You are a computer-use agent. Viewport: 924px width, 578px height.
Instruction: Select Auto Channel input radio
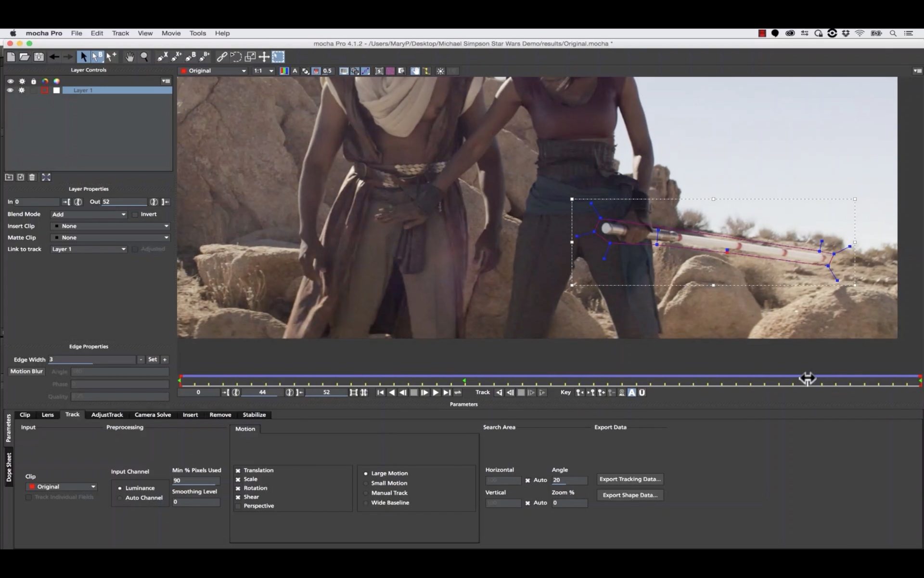[120, 498]
